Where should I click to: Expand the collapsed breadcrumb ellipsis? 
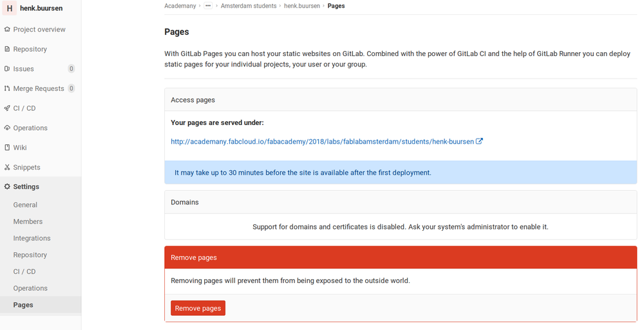tap(208, 6)
